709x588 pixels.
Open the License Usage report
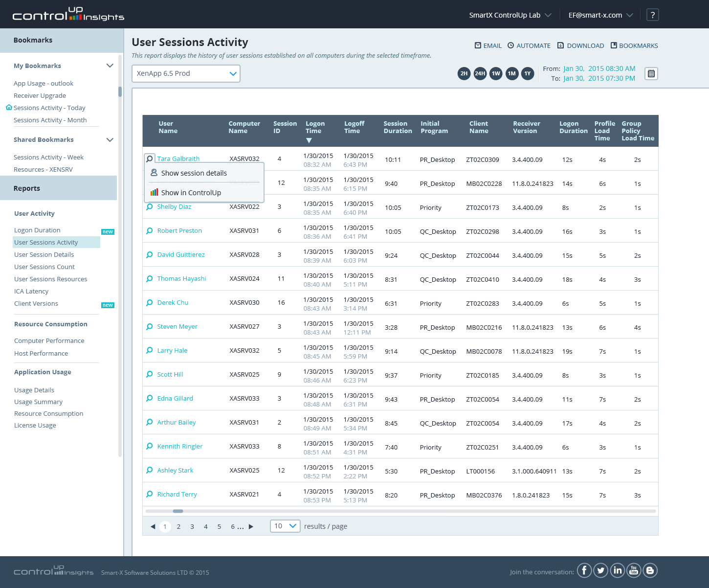tap(35, 425)
